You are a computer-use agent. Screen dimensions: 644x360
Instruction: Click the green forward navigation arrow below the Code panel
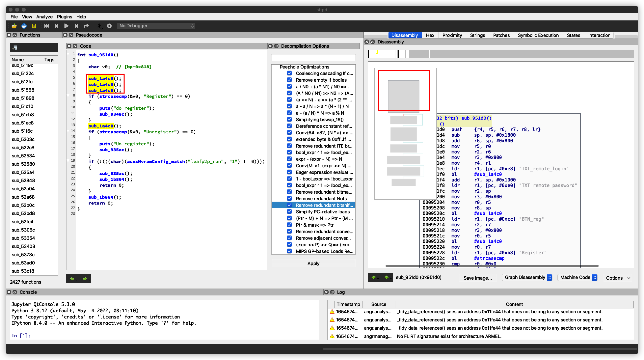(x=85, y=278)
